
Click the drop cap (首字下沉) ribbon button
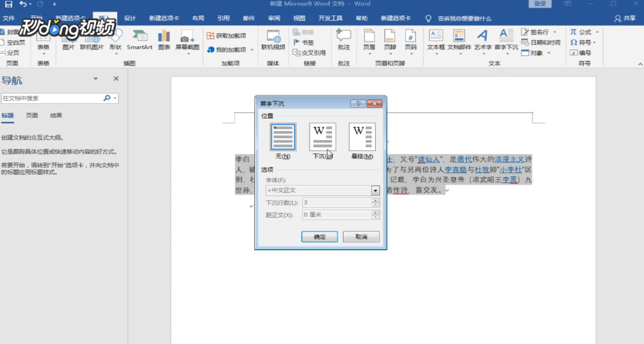click(506, 42)
